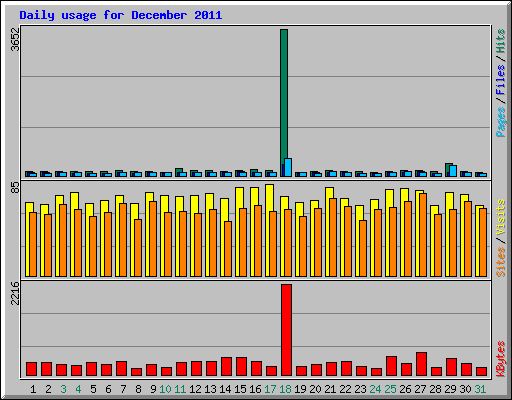Select the orange Sites bar for day 21
This screenshot has height=400, width=512.
tap(333, 237)
